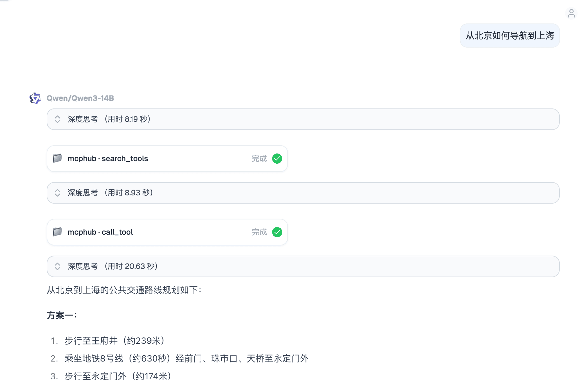Click green checkmark on search_tools card
588x385 pixels.
(x=277, y=159)
